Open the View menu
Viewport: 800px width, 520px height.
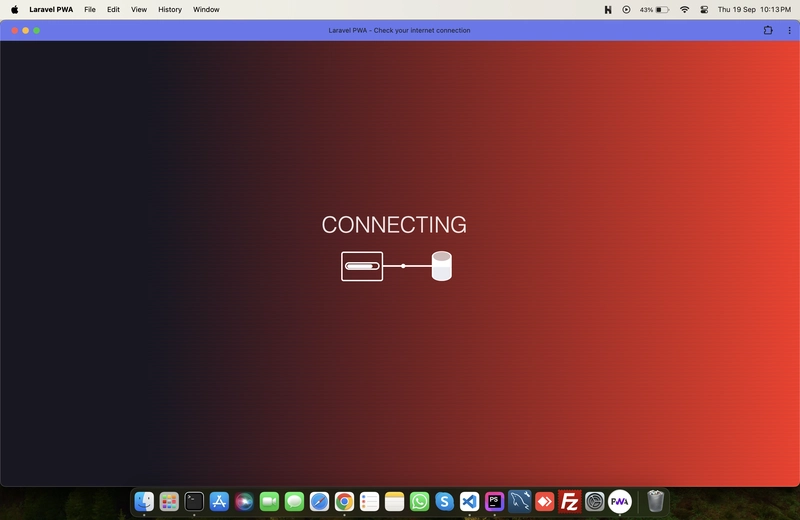click(139, 9)
